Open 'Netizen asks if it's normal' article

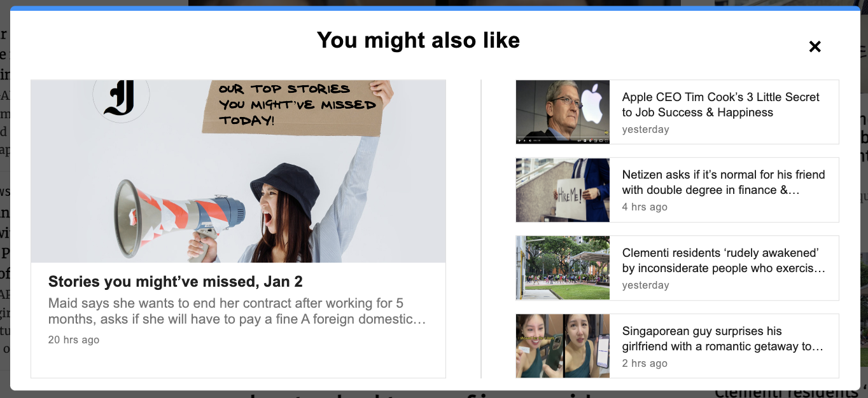click(724, 182)
